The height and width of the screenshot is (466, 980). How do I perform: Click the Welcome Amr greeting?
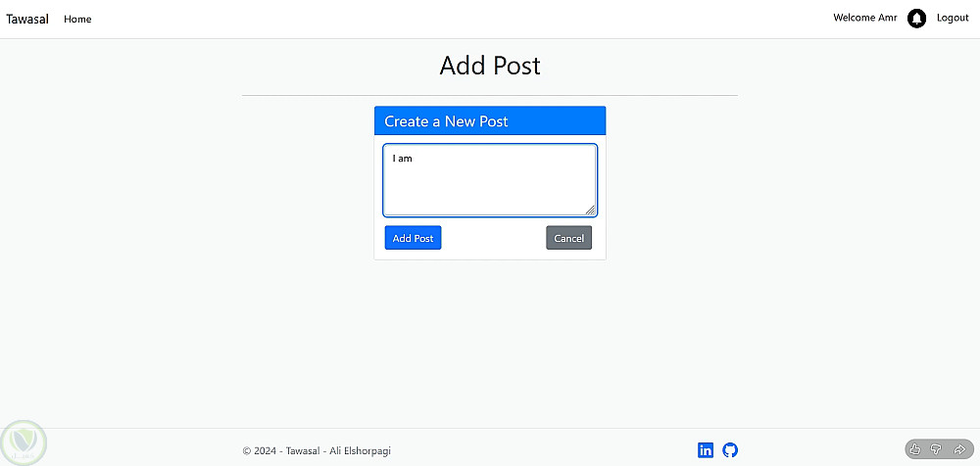(x=864, y=18)
